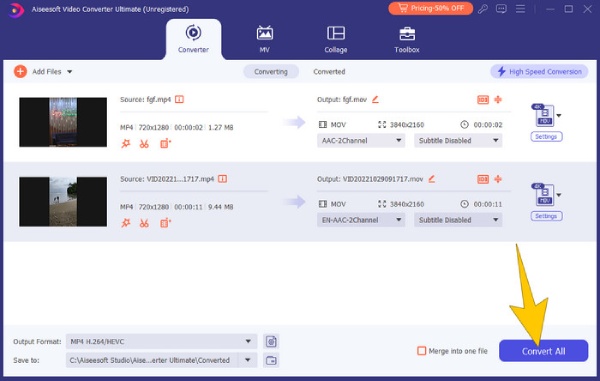
Task: Click the 1.27 MB file size
Action: (x=221, y=127)
